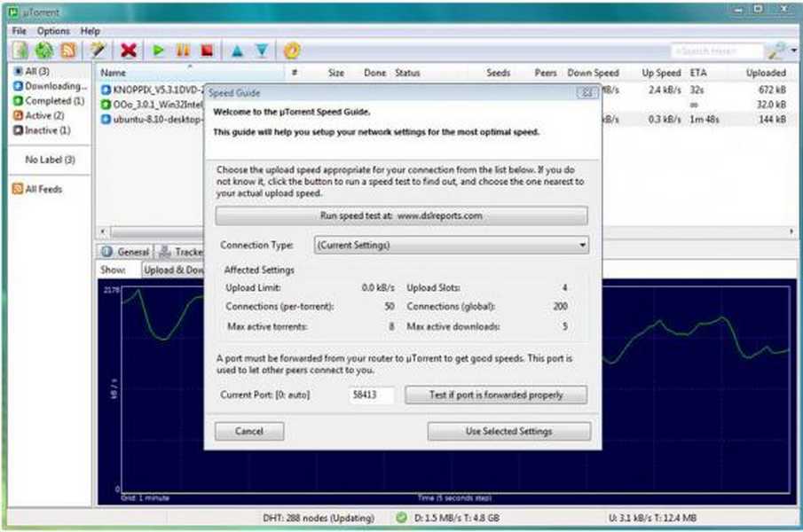This screenshot has height=532, width=803.
Task: Click the Create New Torrent wand icon
Action: click(98, 51)
